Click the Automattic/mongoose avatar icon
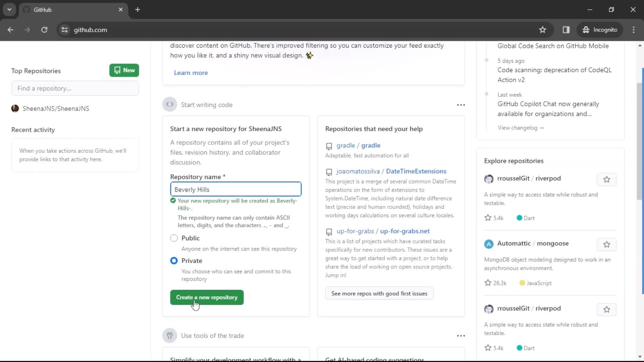 (489, 244)
